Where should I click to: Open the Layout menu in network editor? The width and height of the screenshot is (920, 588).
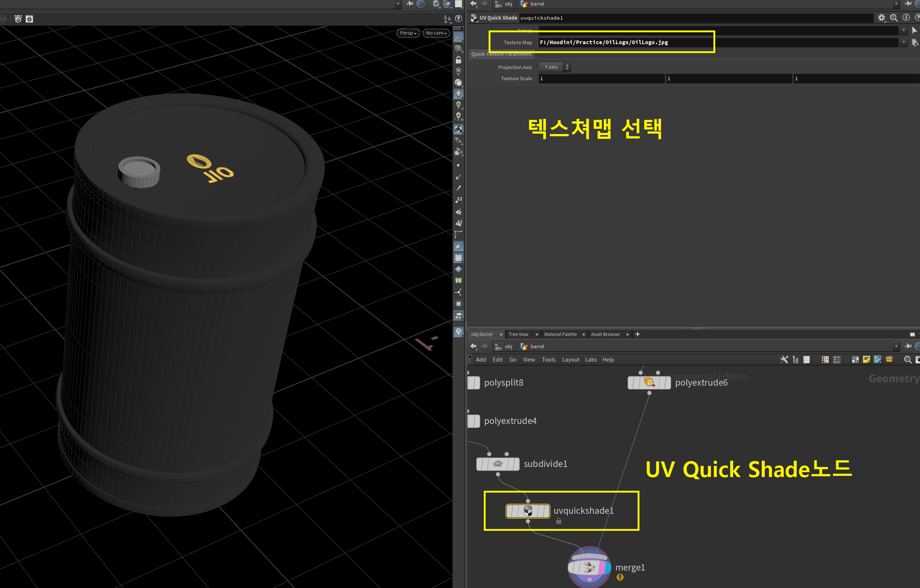[570, 359]
